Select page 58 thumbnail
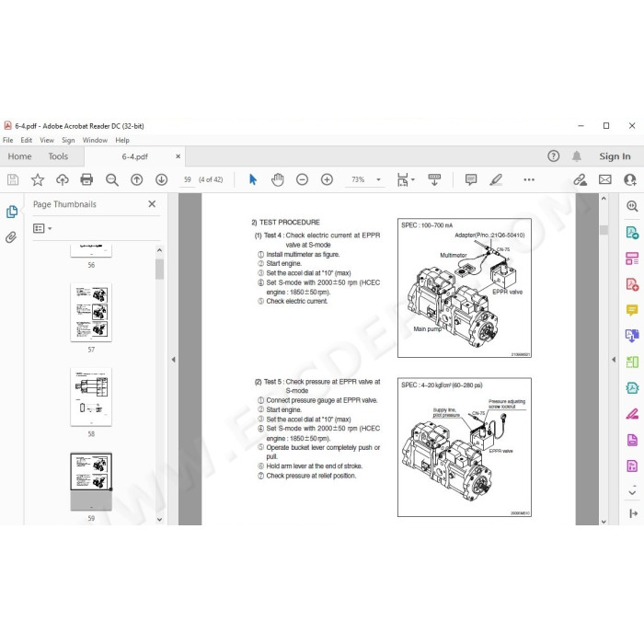Viewport: 644px width, 644px height. (91, 397)
